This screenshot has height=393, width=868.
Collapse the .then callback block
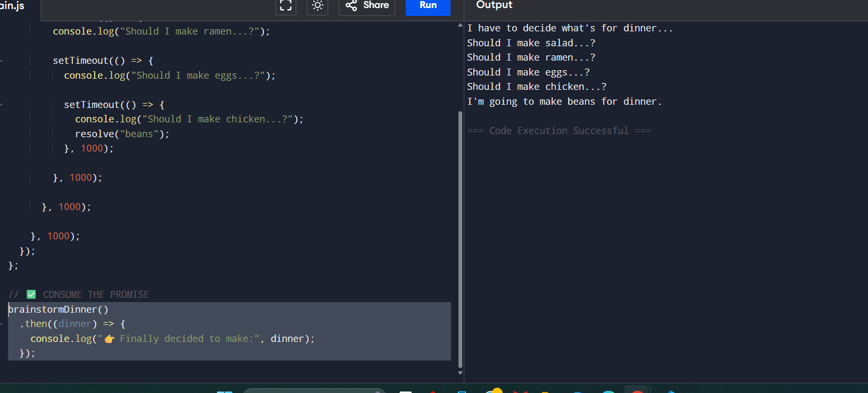(x=2, y=324)
